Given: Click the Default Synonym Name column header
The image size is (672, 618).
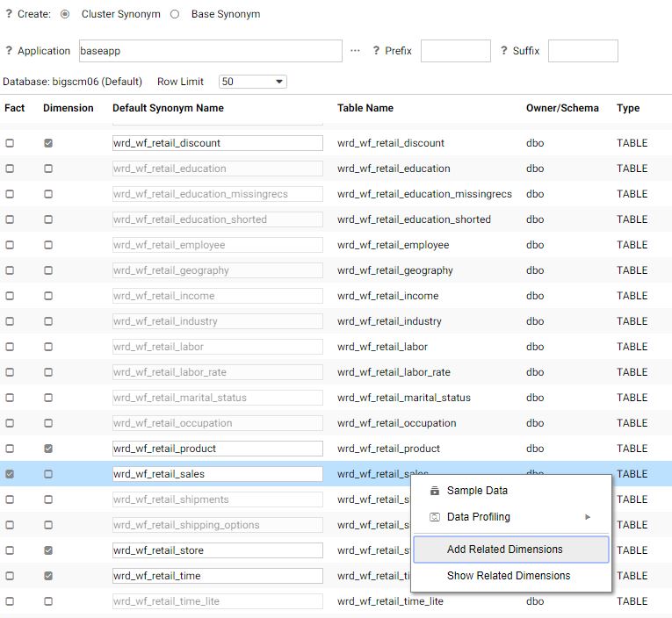Looking at the screenshot, I should [x=168, y=108].
